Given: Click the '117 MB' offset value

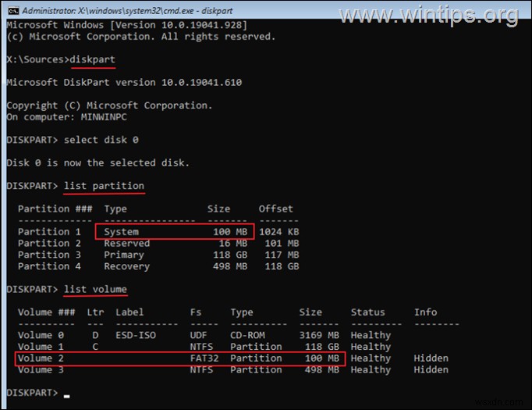Looking at the screenshot, I should 282,255.
